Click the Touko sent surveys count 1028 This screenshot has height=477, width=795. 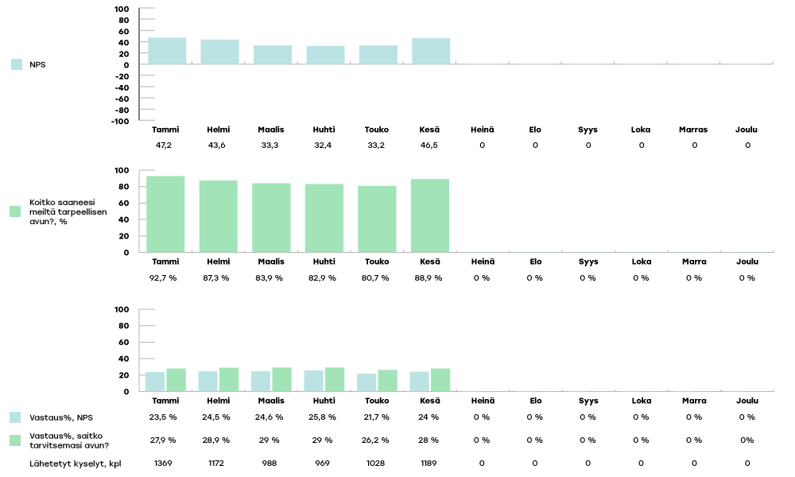pos(375,463)
